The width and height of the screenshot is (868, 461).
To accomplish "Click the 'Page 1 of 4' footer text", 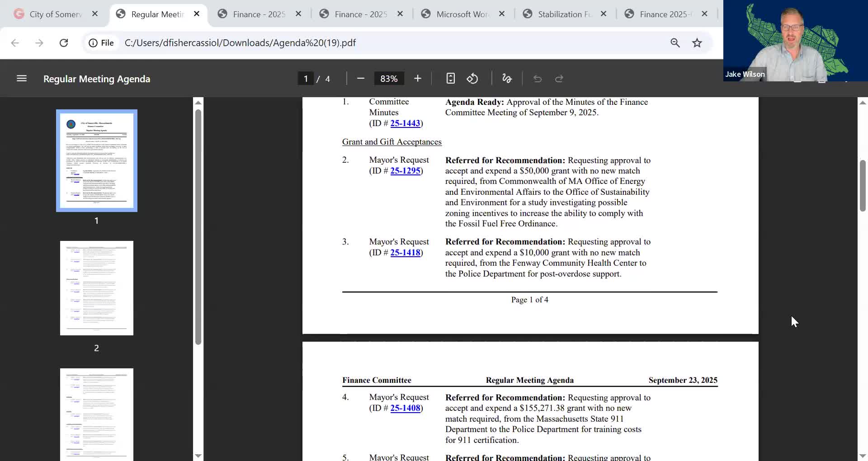I will (x=529, y=300).
